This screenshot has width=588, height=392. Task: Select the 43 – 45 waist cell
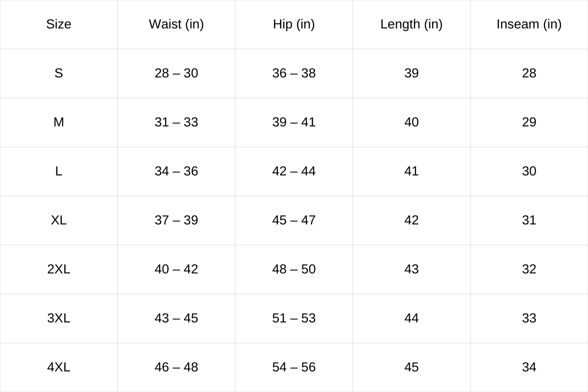(x=176, y=318)
